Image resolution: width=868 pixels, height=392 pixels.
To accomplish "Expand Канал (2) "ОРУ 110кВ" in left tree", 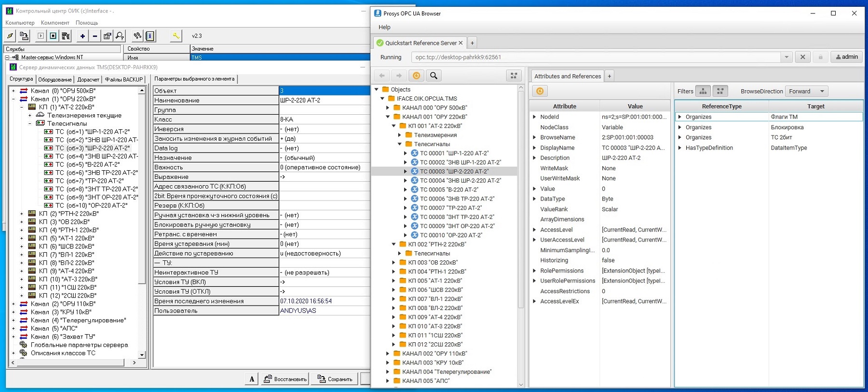I will click(x=14, y=304).
